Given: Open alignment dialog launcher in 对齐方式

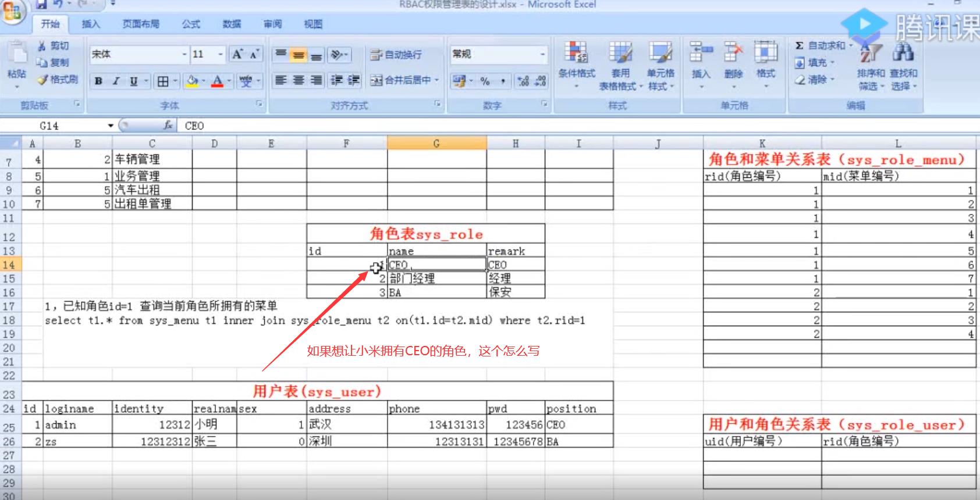Looking at the screenshot, I should tap(438, 104).
